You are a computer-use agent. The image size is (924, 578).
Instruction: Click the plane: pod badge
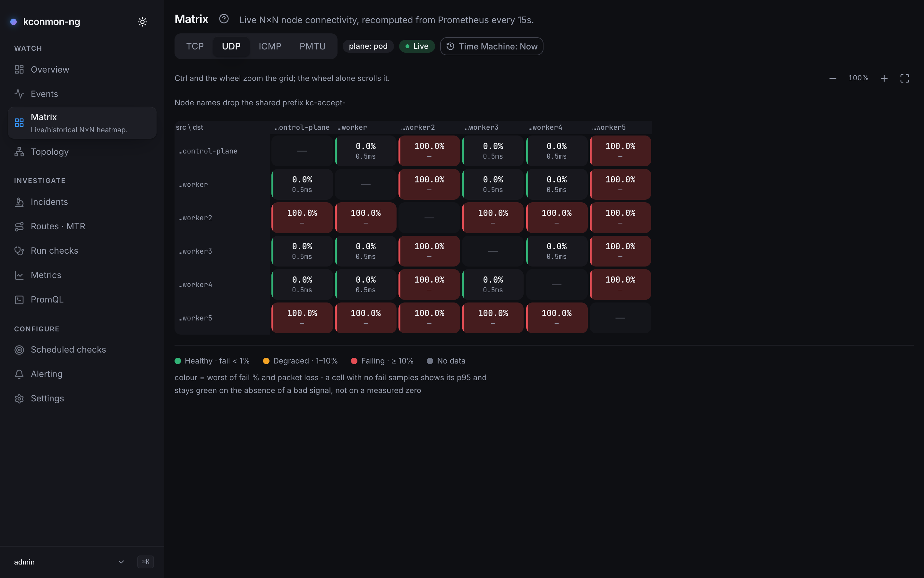(x=368, y=46)
